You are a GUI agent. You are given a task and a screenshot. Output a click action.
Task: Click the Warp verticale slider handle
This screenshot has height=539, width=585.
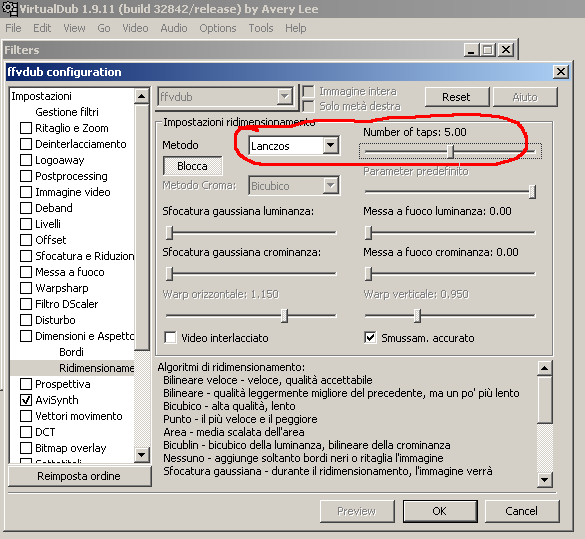pyautogui.click(x=417, y=316)
